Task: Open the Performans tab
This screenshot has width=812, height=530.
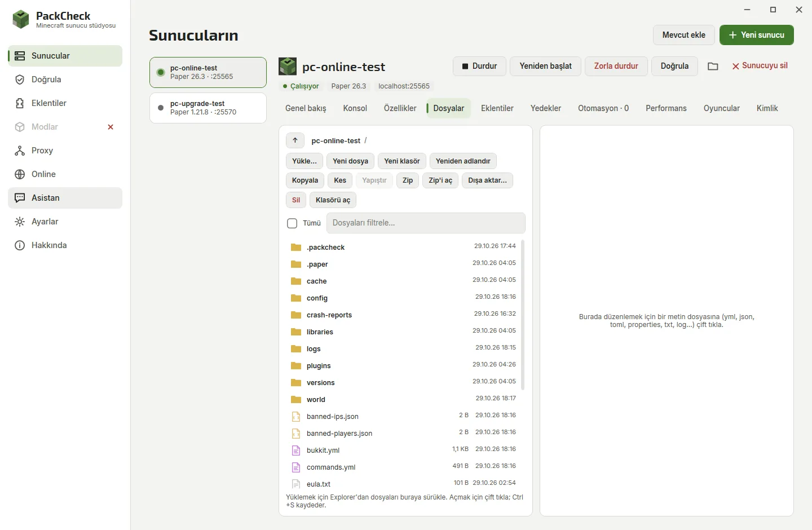Action: click(666, 108)
